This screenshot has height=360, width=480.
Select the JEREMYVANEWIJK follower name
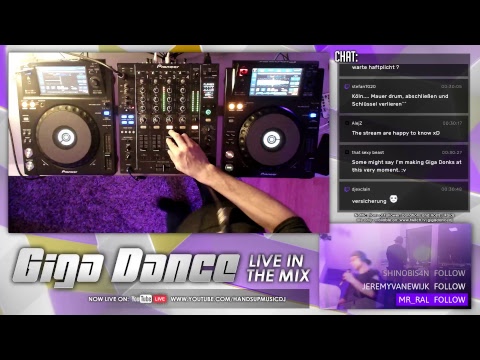(396, 286)
